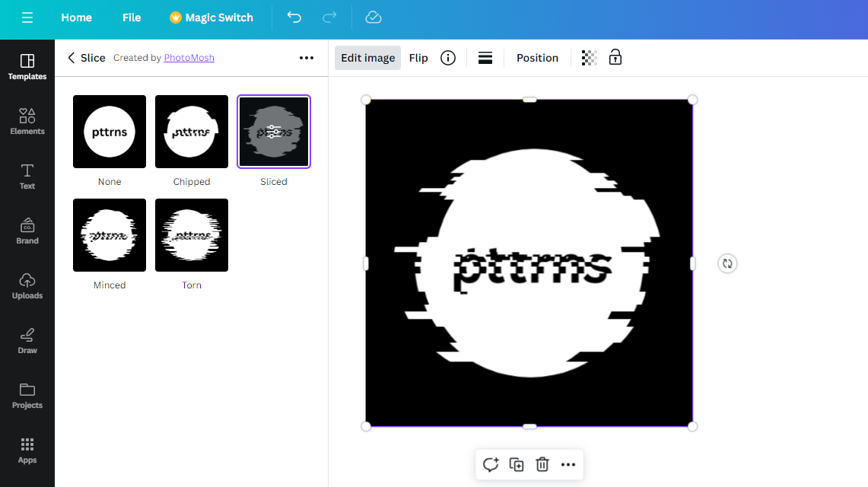Open the PhotoMosh creator link
The height and width of the screenshot is (487, 868).
189,58
